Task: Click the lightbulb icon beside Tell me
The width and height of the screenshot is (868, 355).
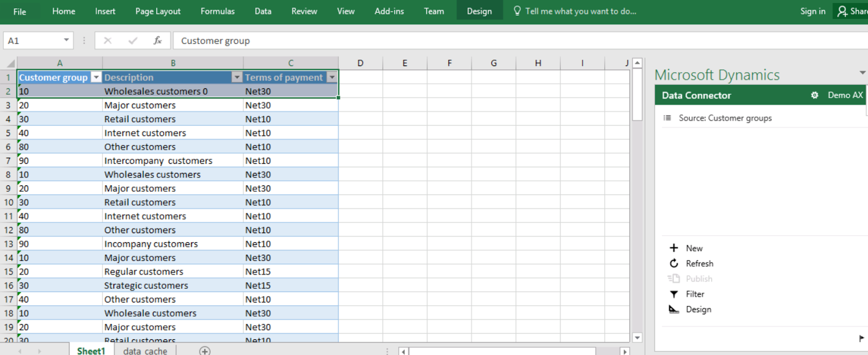Action: click(x=517, y=11)
